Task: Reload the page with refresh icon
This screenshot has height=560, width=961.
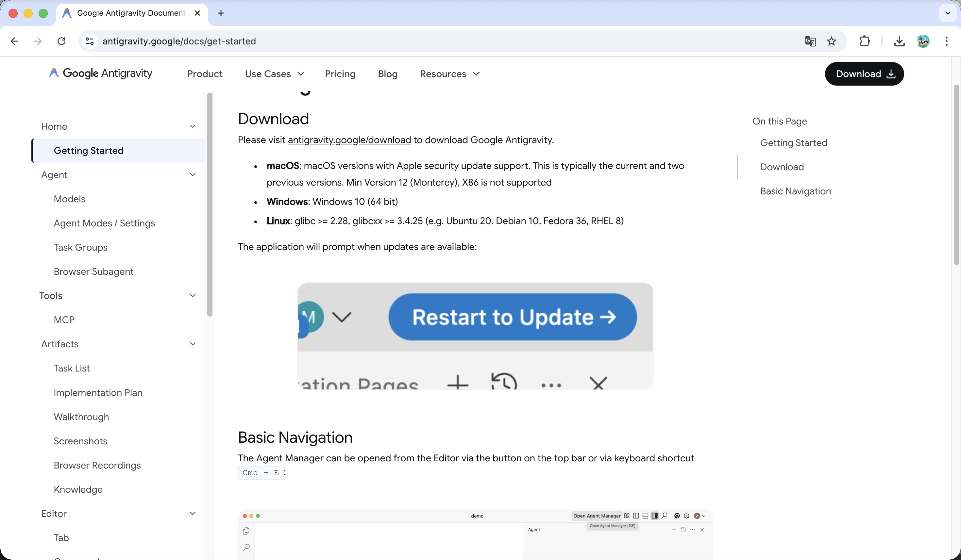Action: (x=61, y=41)
